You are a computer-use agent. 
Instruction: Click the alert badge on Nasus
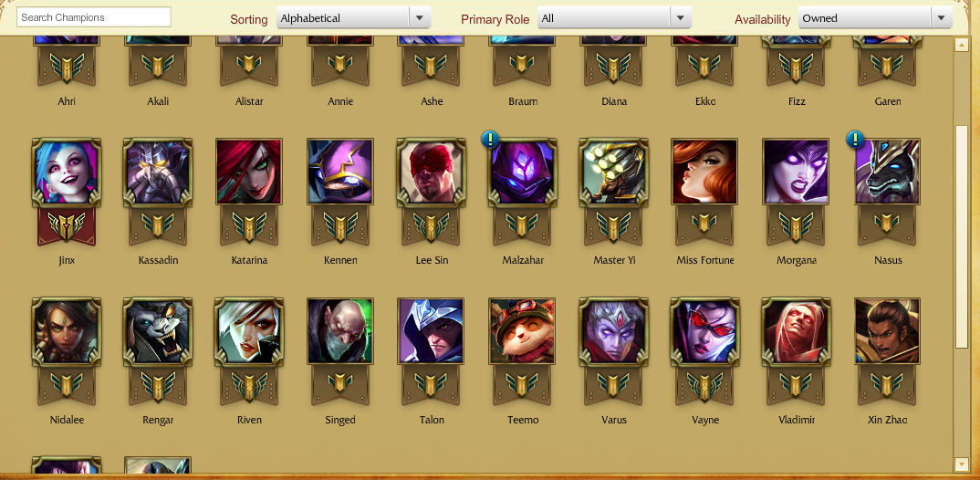[x=856, y=140]
